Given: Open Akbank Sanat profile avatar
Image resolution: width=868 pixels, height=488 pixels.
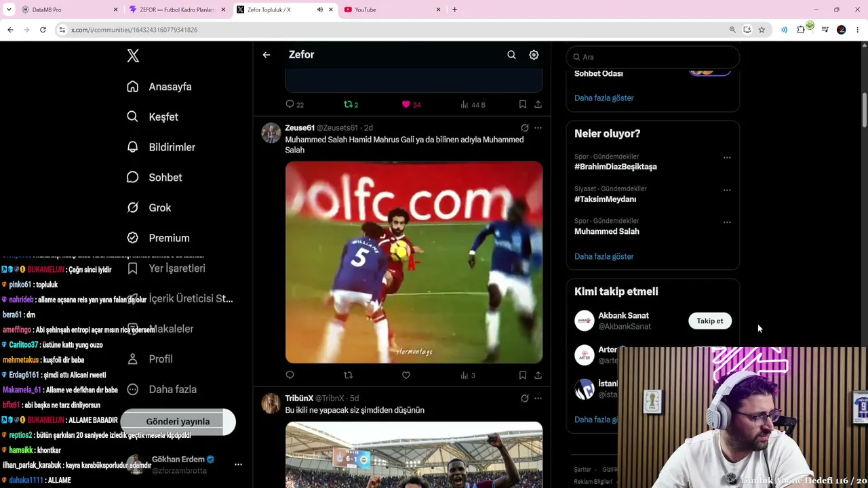Looking at the screenshot, I should click(x=585, y=321).
